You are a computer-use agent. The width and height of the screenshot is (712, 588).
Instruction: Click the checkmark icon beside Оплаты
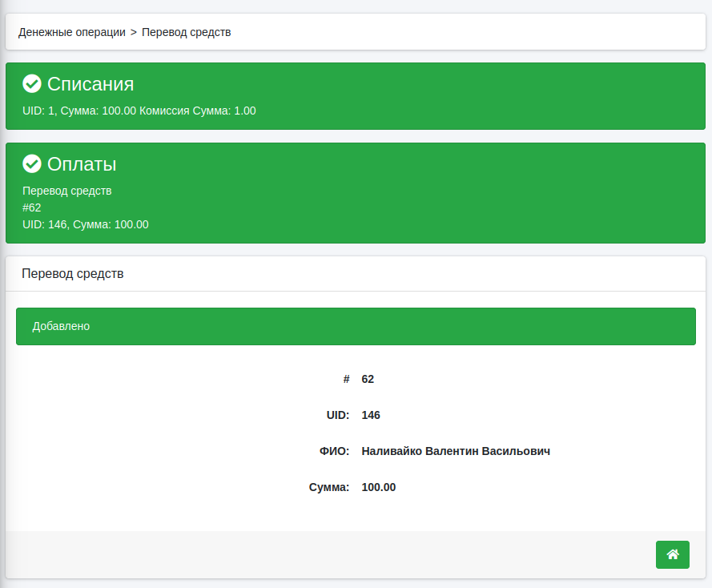(32, 164)
